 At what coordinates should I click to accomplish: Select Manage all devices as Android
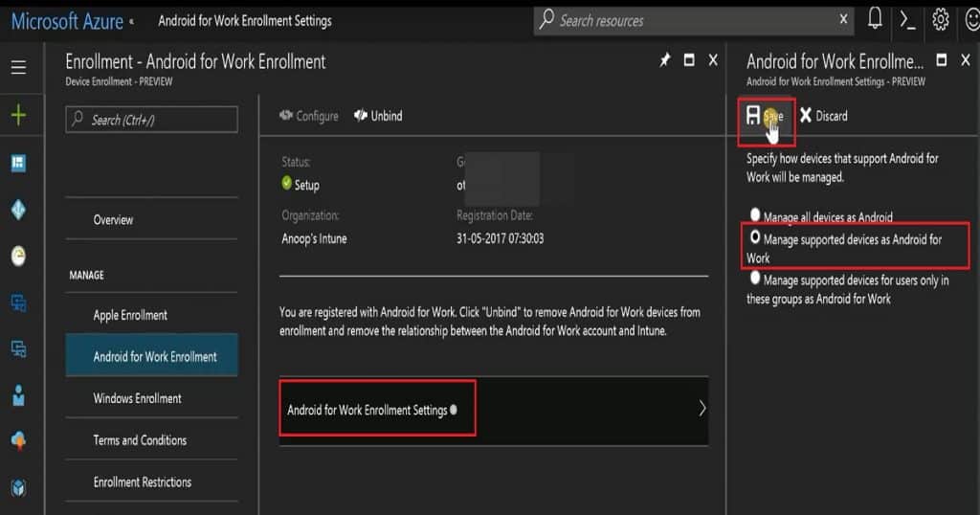pos(756,216)
